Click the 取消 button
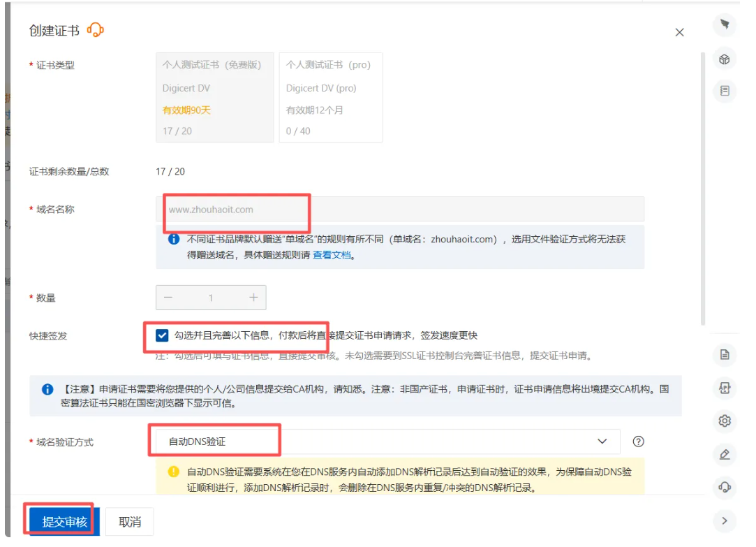 tap(130, 522)
